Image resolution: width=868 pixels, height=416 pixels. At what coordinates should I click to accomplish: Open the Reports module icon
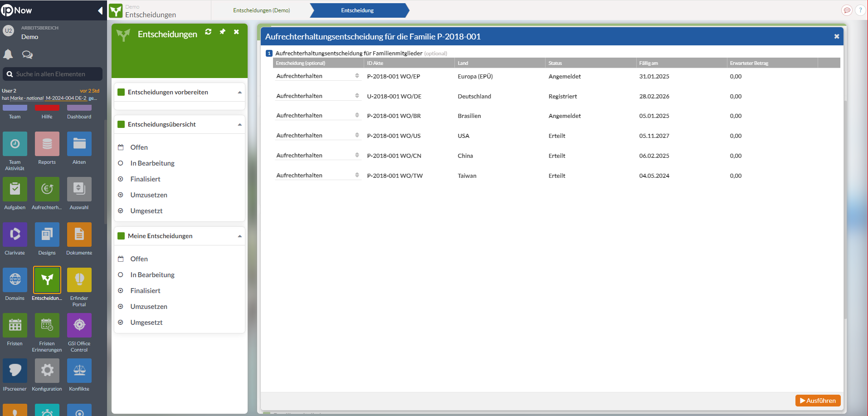(47, 144)
